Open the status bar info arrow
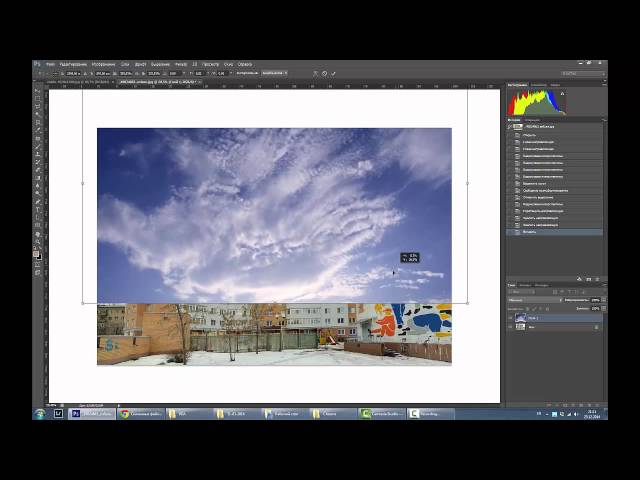 (x=119, y=405)
